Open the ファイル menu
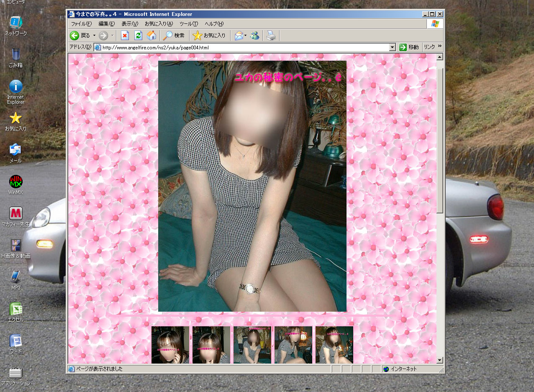The width and height of the screenshot is (534, 392). pos(81,24)
